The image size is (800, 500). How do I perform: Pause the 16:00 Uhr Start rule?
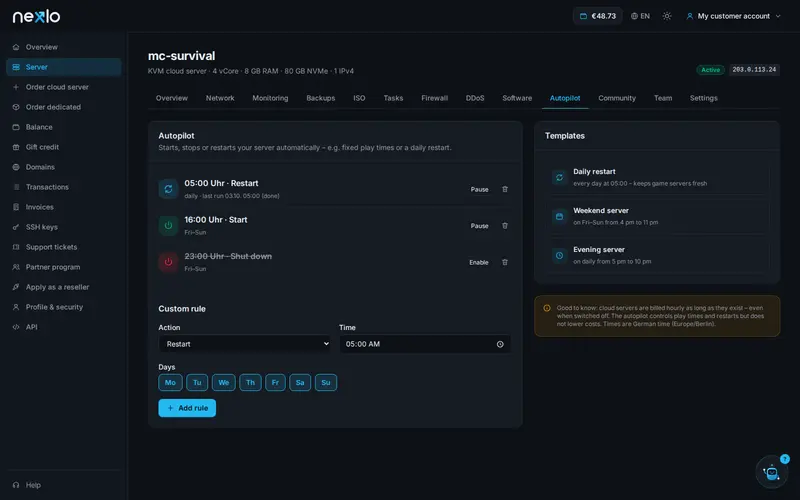pos(479,226)
